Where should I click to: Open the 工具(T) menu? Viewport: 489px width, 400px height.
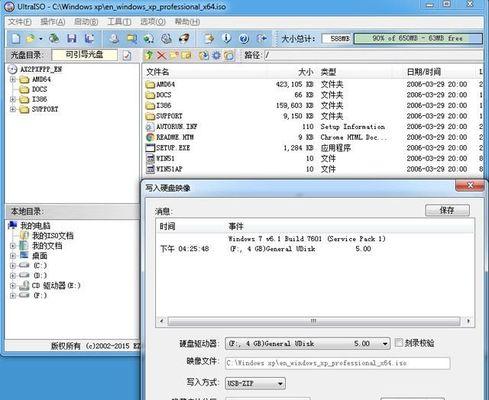coord(119,22)
